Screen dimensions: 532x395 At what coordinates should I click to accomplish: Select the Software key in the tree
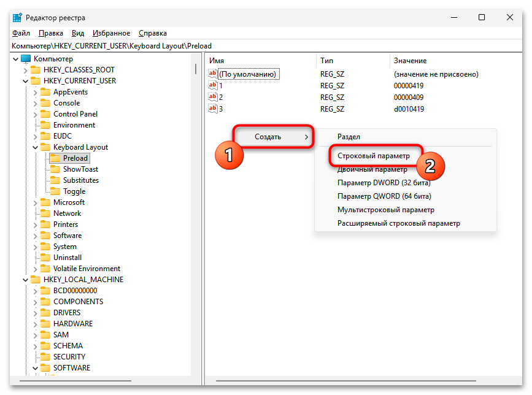pos(67,236)
